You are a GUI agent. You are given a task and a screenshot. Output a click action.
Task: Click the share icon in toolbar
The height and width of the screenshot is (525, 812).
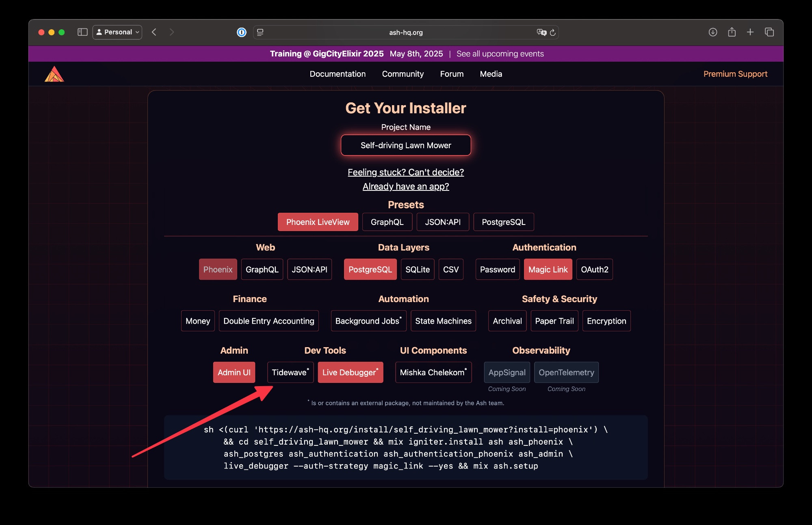[732, 32]
